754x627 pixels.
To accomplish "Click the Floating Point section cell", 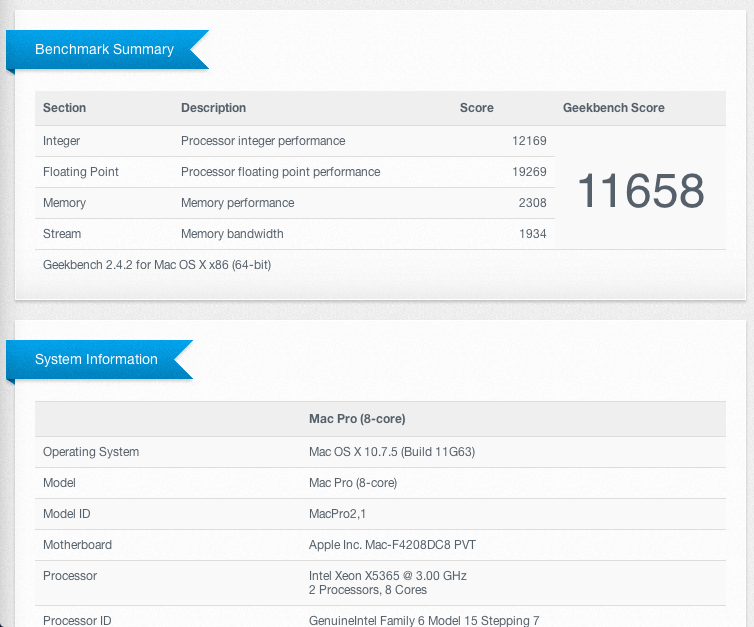I will click(x=81, y=172).
